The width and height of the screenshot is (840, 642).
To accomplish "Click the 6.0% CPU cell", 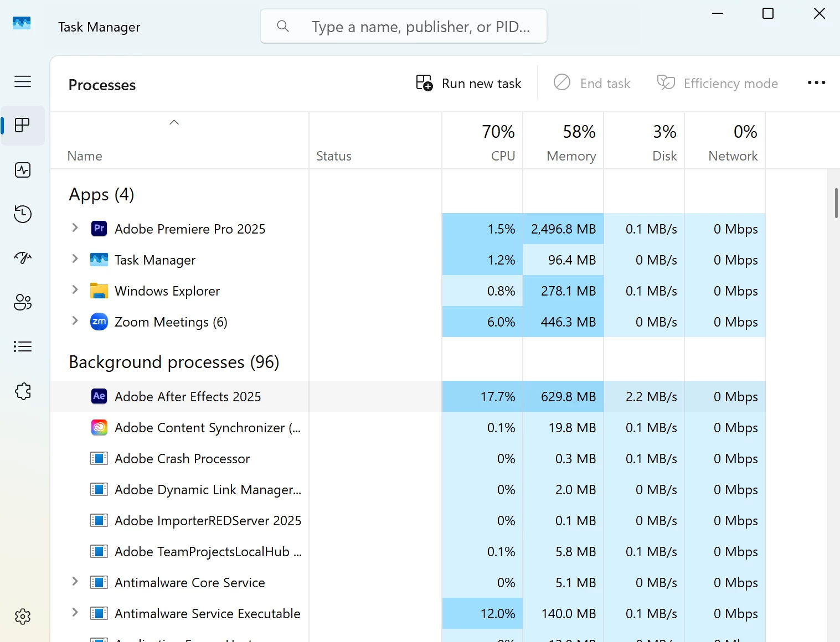I will [x=482, y=322].
